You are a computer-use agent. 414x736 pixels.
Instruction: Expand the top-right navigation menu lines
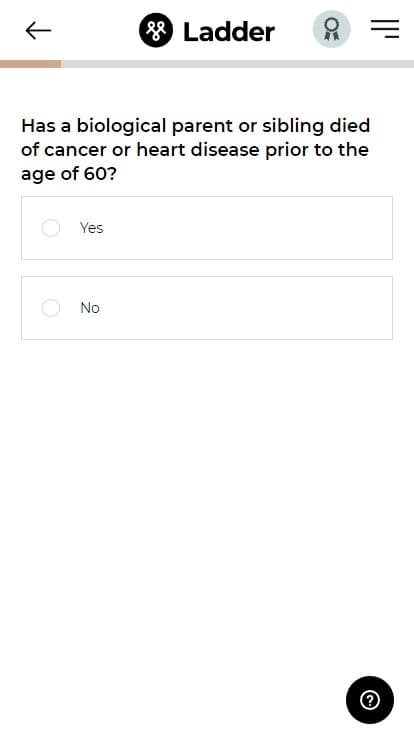click(385, 29)
